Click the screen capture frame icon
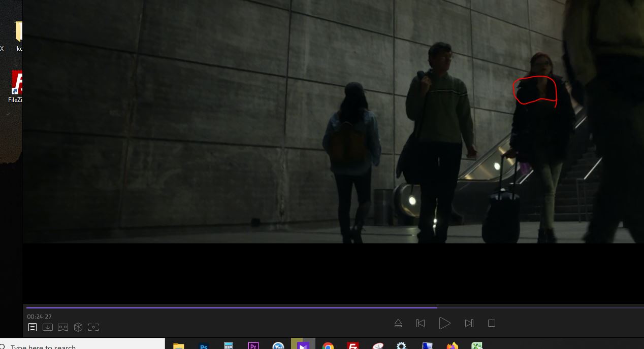644x349 pixels. tap(93, 327)
